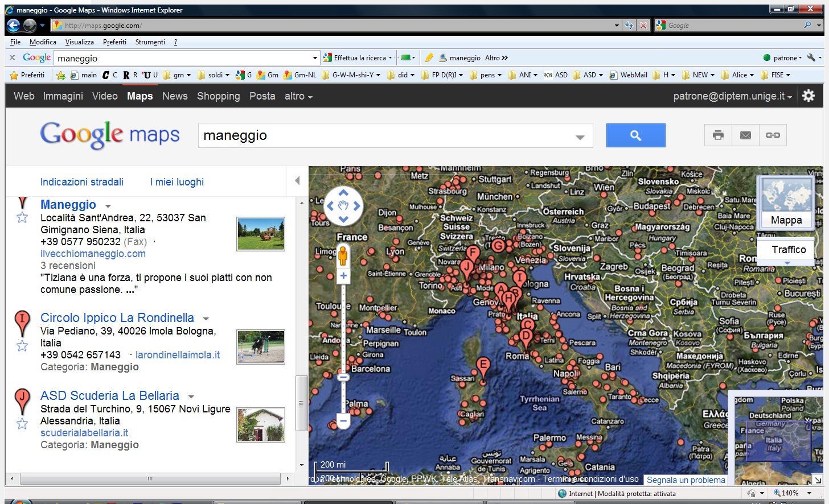Click map marker E near Sardinia
The image size is (829, 504).
[483, 367]
